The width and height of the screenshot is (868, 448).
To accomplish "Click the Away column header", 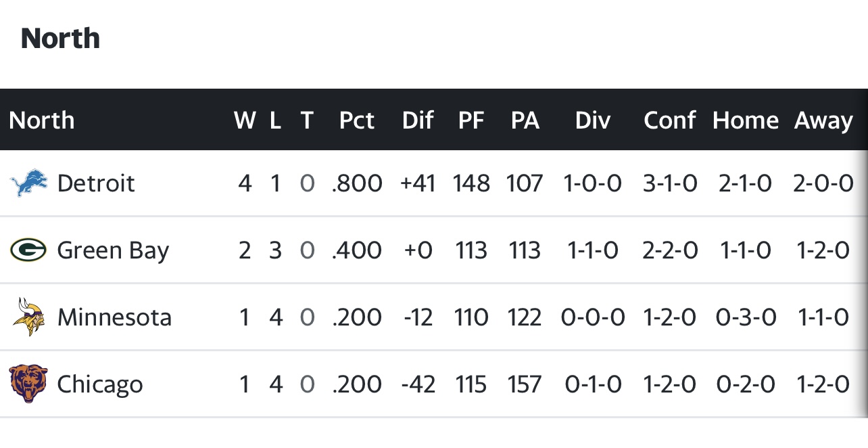I will (x=823, y=120).
